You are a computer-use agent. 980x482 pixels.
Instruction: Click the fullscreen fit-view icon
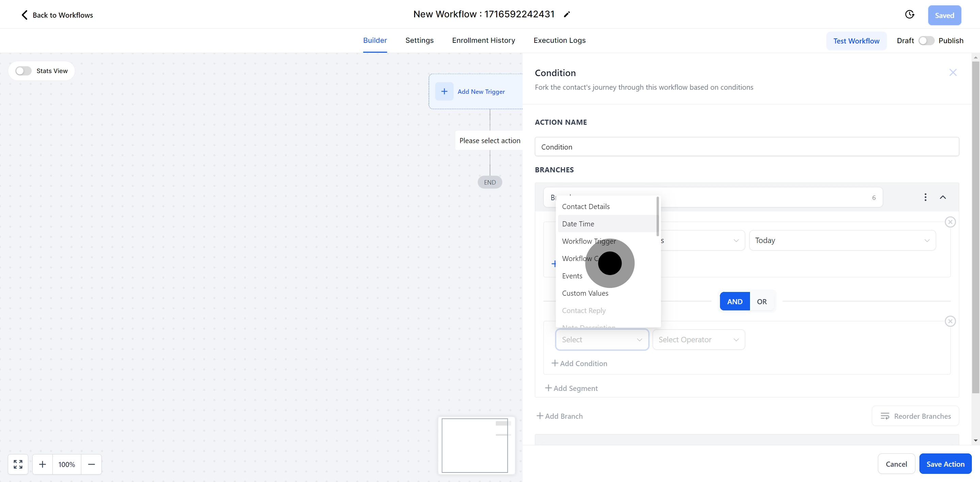click(x=18, y=464)
